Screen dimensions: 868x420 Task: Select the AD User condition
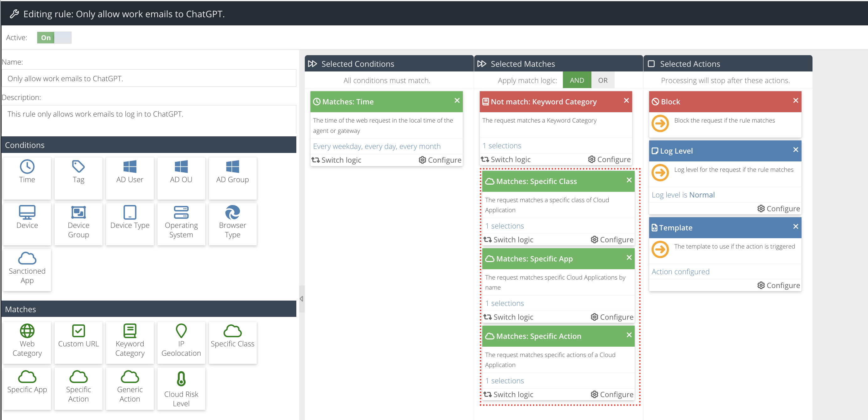coord(130,178)
